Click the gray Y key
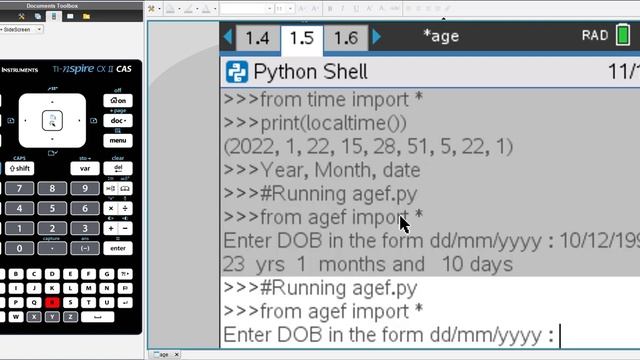The image size is (640, 360). 52,317
